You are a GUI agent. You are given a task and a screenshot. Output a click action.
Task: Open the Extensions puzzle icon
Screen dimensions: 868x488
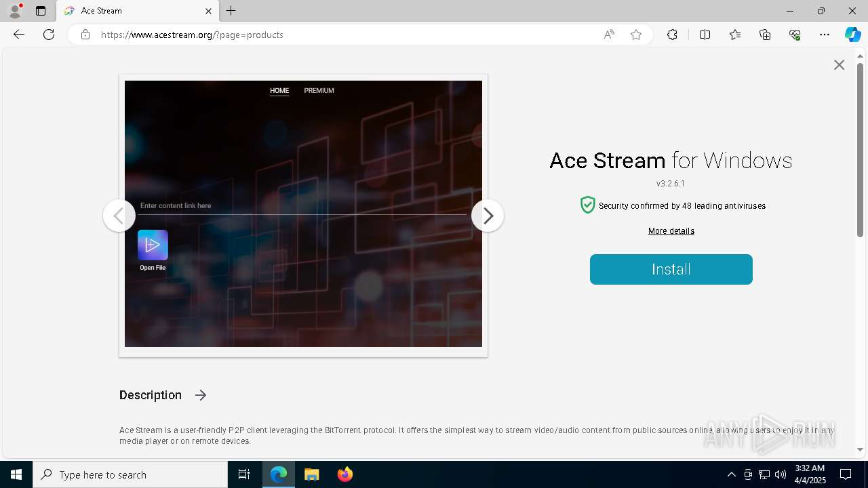pyautogui.click(x=672, y=35)
